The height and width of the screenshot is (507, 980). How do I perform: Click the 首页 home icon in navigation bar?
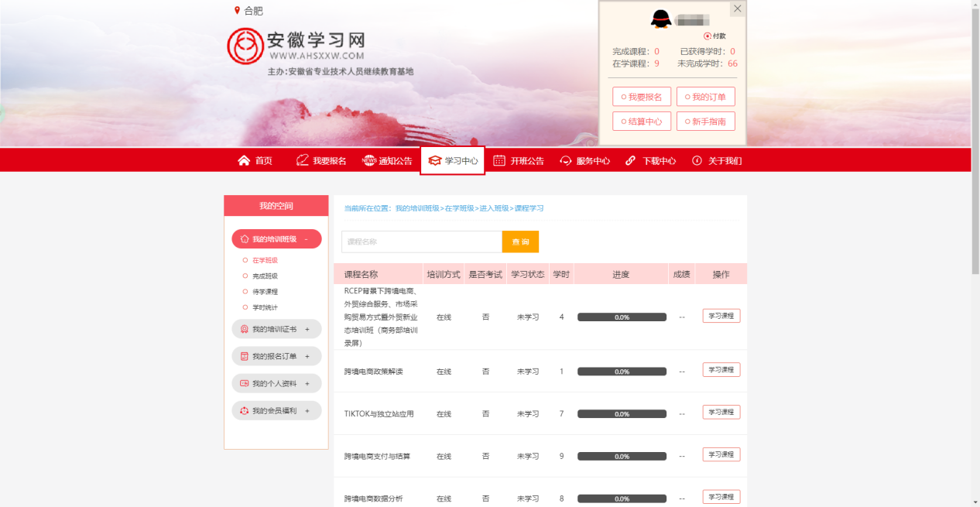[x=244, y=160]
